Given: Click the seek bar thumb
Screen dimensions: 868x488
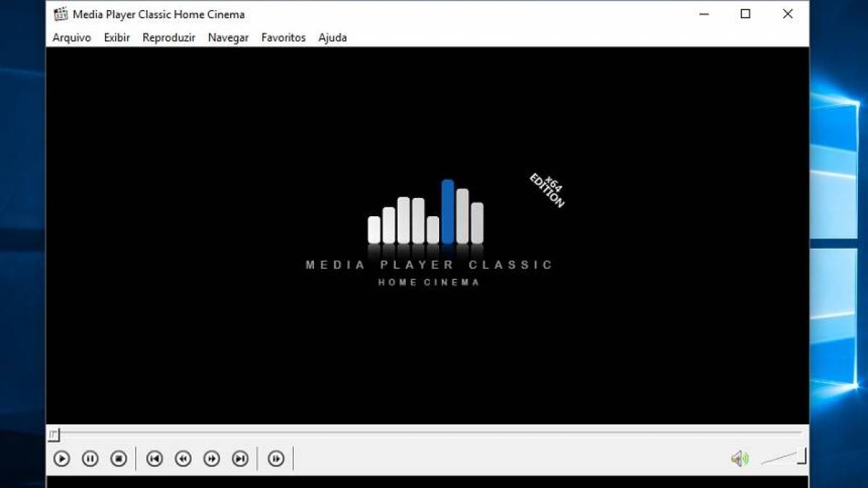Looking at the screenshot, I should (54, 435).
